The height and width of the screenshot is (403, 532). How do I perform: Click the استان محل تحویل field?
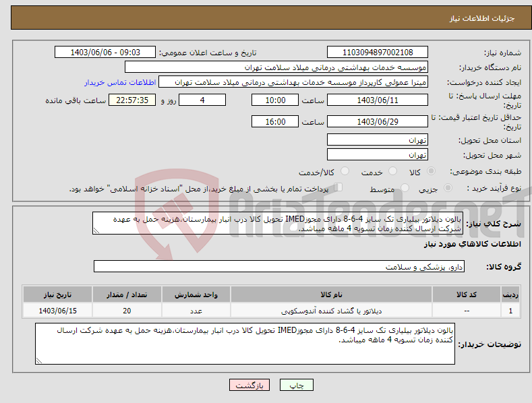pos(378,139)
